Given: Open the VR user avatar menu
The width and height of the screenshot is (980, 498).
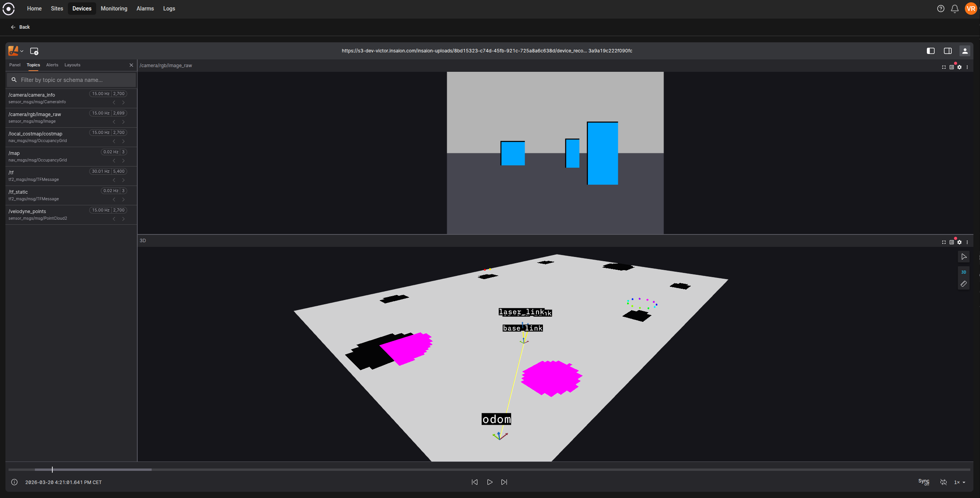Looking at the screenshot, I should coord(971,9).
